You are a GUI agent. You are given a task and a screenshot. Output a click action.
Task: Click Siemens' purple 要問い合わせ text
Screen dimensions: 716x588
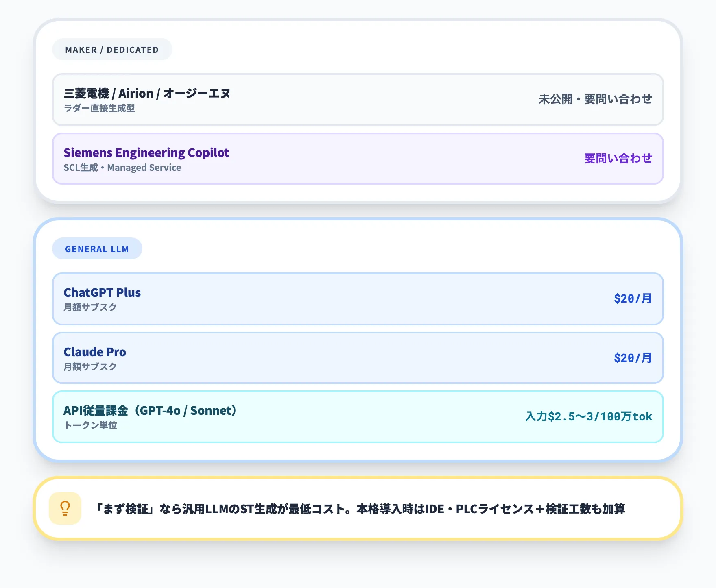click(x=618, y=159)
